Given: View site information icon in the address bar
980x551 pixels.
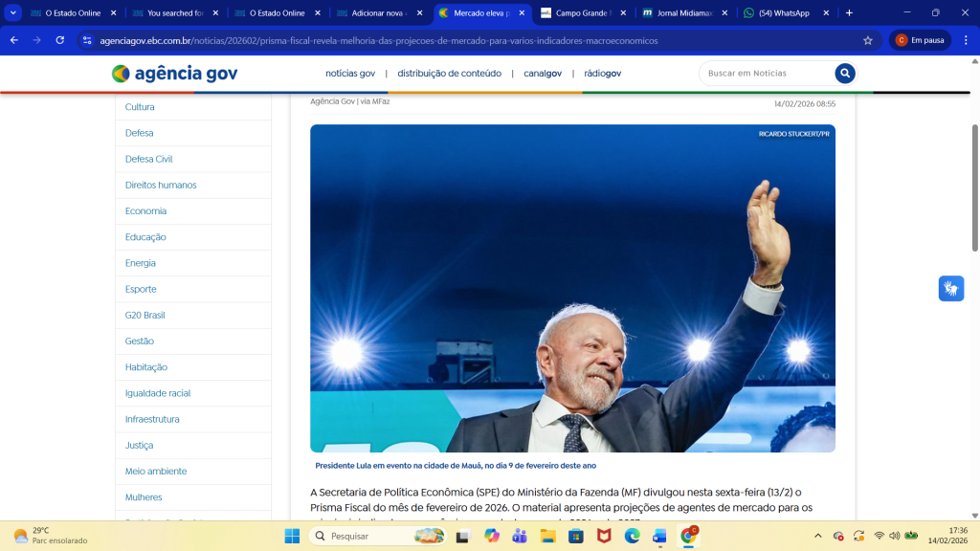Looking at the screenshot, I should (x=87, y=41).
